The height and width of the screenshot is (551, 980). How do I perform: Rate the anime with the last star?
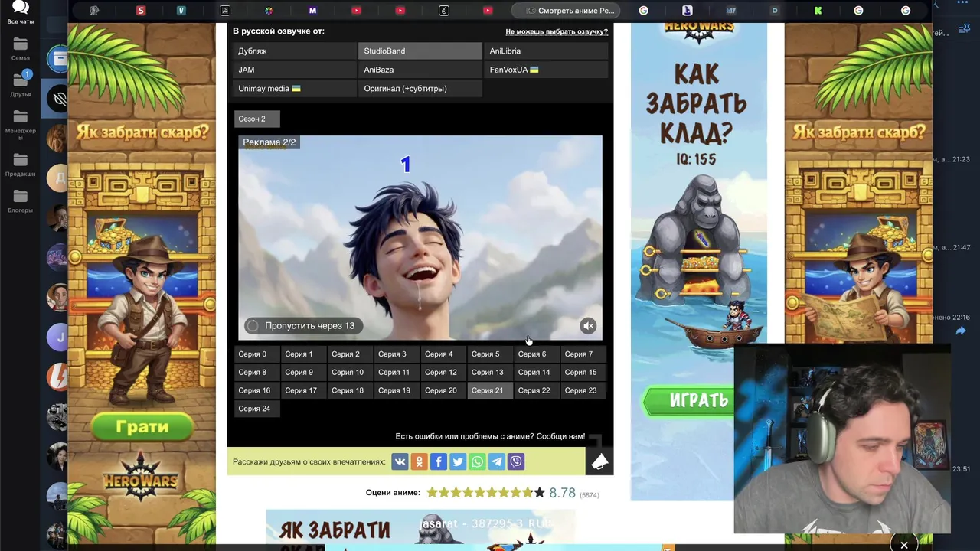540,493
